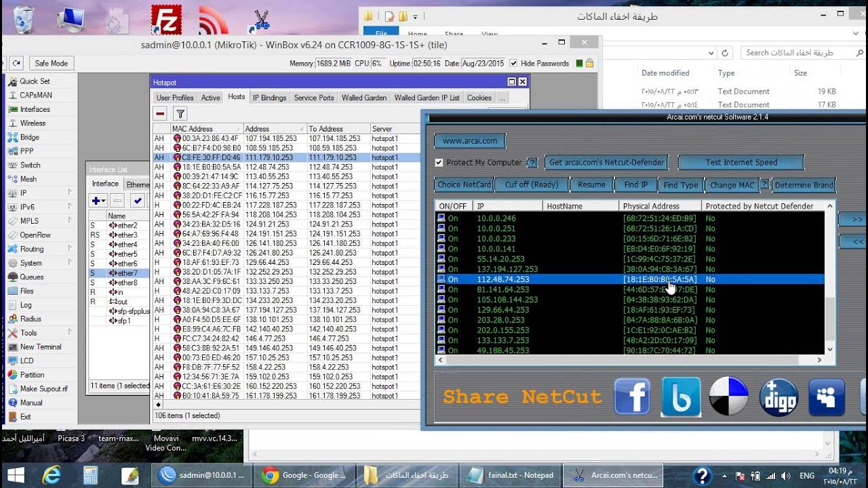This screenshot has height=488, width=868.
Task: Click the red remove button in Hotspot
Action: tap(160, 114)
